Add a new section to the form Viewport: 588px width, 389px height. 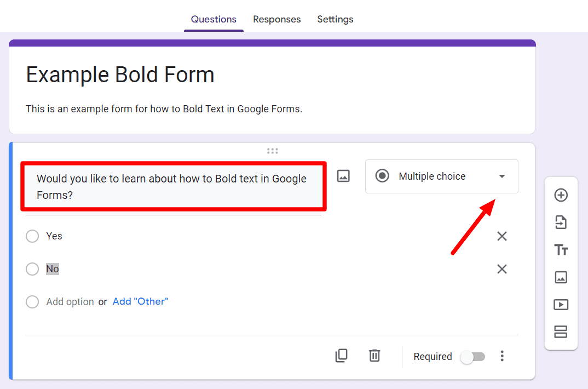561,331
